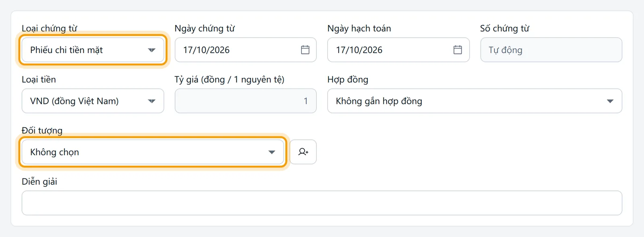Open calendar picker for Ngày hạch toán
Image resolution: width=644 pixels, height=237 pixels.
click(458, 50)
